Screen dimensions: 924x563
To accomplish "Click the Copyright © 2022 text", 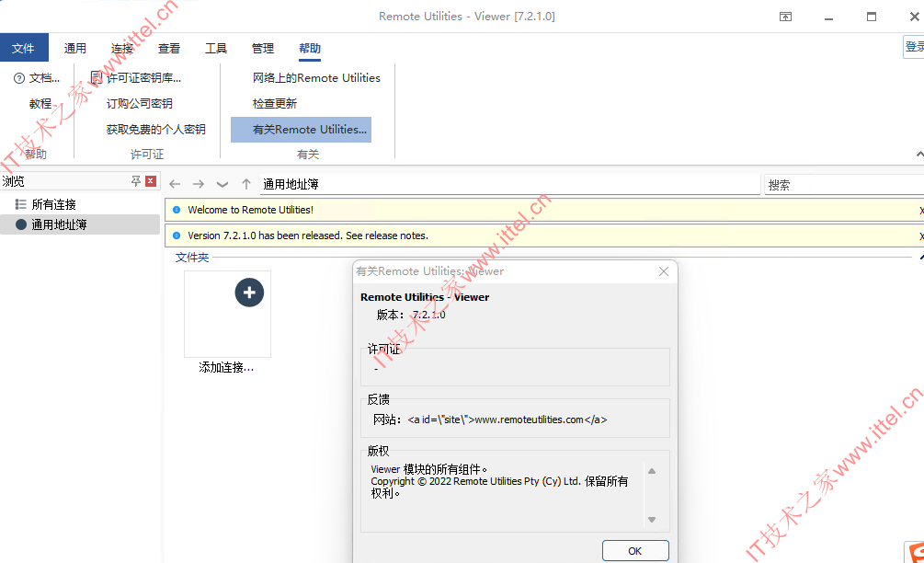I will tap(499, 482).
